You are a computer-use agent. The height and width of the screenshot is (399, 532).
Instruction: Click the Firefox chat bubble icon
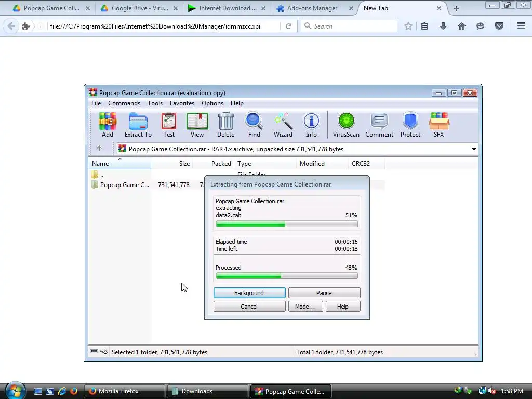480,26
